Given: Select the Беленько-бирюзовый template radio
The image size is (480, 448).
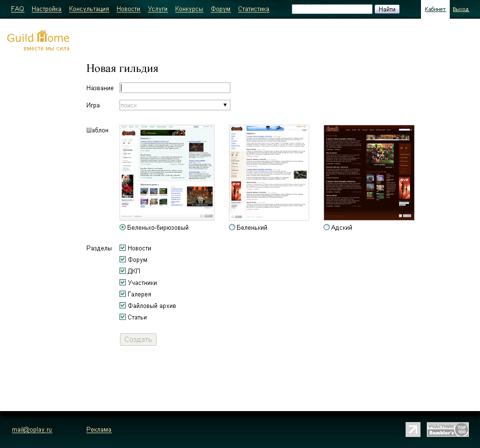Looking at the screenshot, I should coord(122,227).
